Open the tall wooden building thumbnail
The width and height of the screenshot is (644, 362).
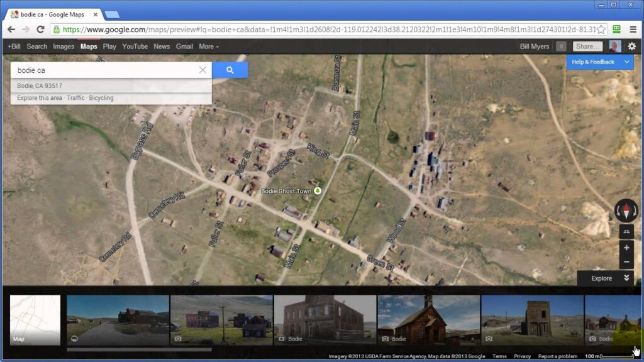(x=532, y=320)
